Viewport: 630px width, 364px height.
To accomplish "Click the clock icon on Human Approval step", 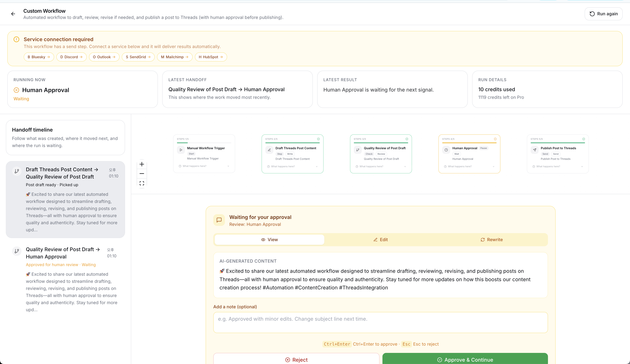I will 446,150.
